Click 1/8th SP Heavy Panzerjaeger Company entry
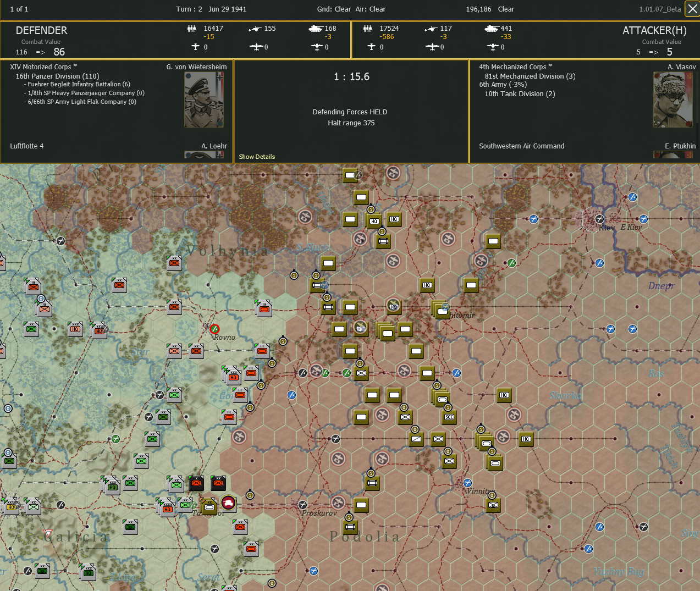700x591 pixels. [85, 93]
